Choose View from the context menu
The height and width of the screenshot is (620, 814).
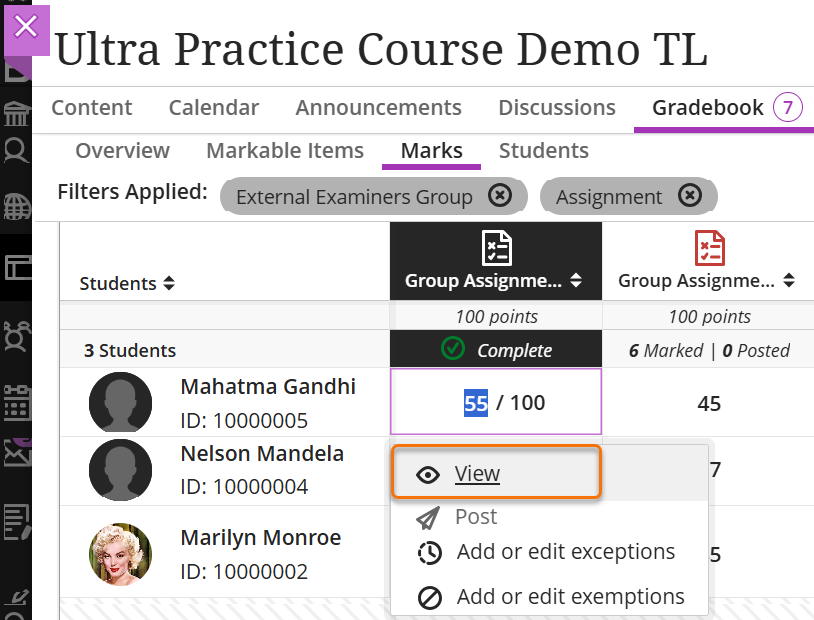click(477, 474)
